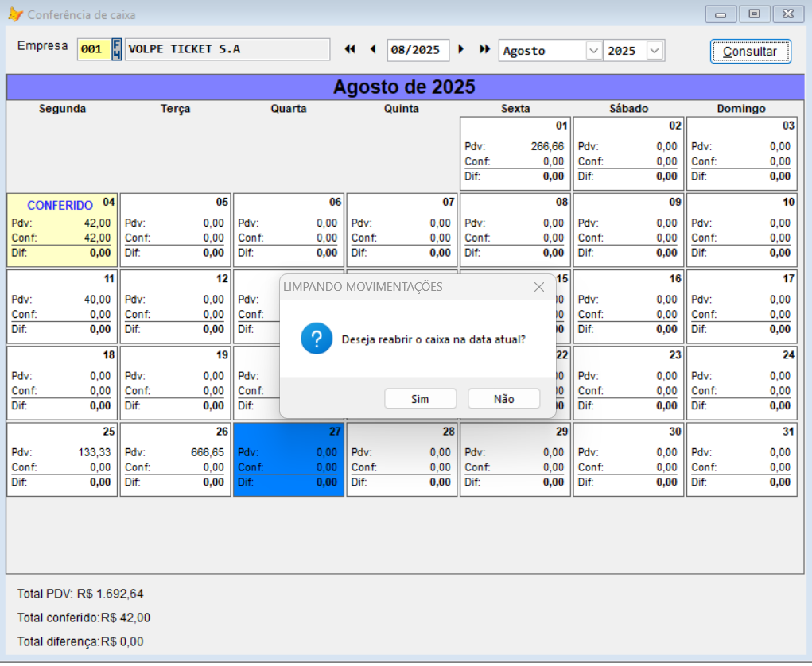The height and width of the screenshot is (666, 812).
Task: Click the question mark icon in dialog
Action: coord(316,339)
